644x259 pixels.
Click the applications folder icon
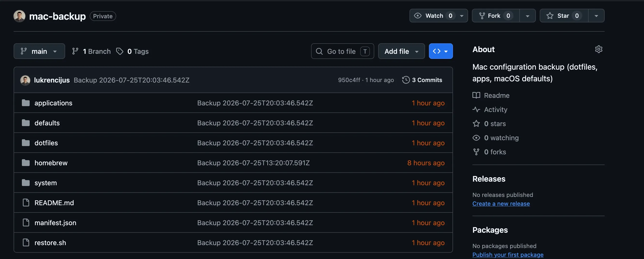click(26, 103)
